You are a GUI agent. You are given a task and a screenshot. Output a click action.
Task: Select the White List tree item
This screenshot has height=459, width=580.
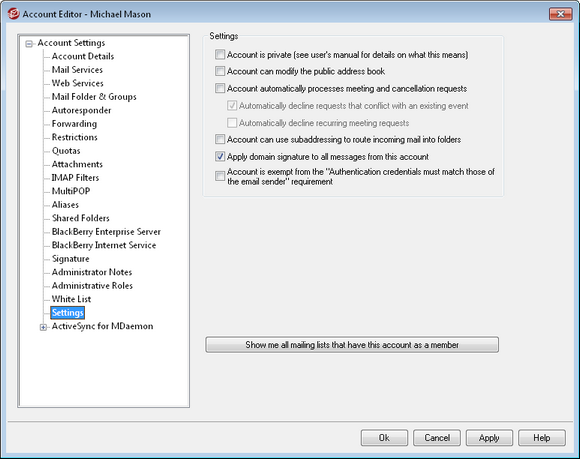tap(71, 299)
